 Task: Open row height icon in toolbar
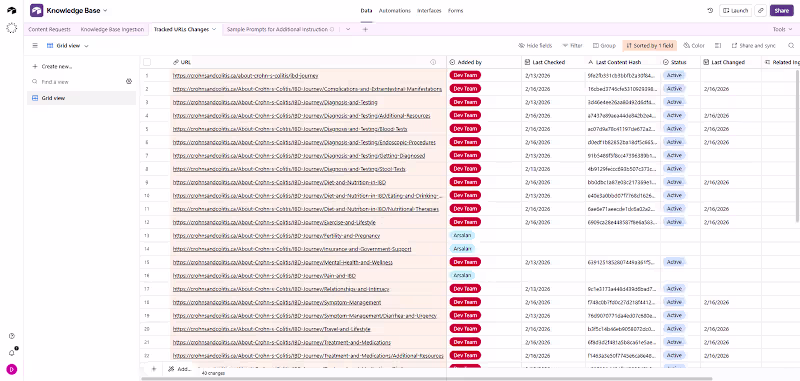click(x=718, y=45)
